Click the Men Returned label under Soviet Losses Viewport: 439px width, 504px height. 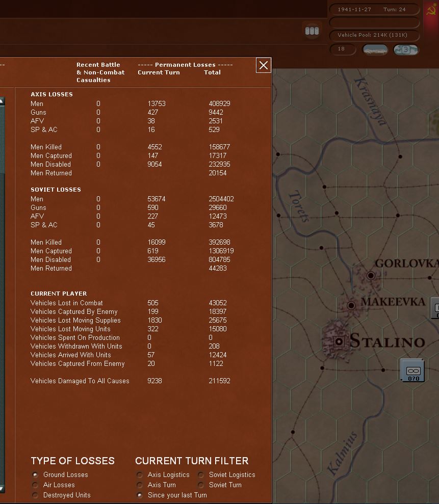tap(51, 269)
